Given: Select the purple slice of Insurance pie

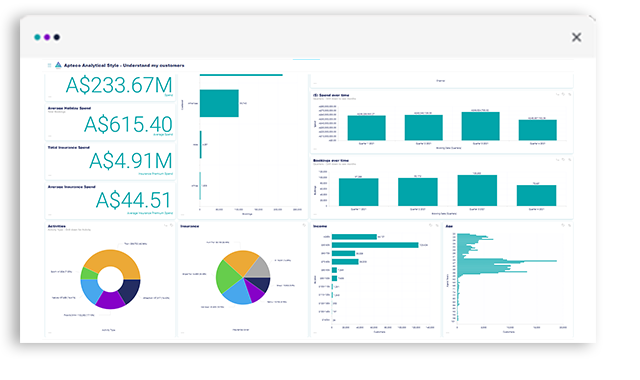Looking at the screenshot, I should click(254, 291).
